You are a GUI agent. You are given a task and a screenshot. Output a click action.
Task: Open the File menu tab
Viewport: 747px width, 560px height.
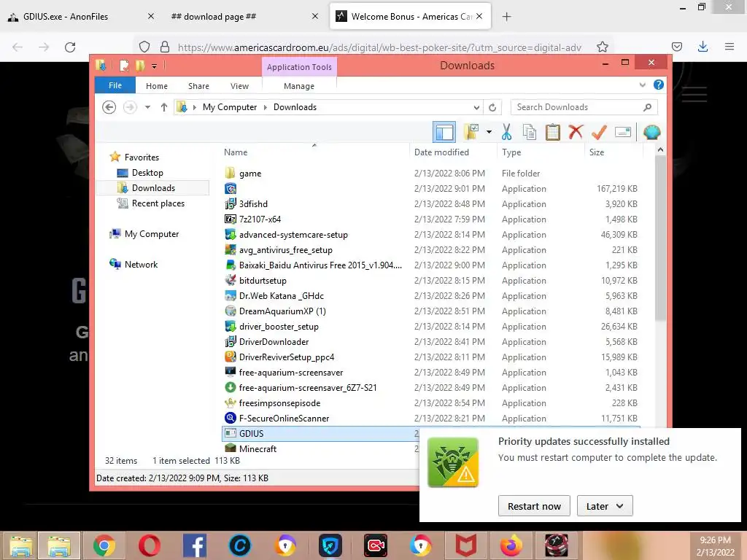coord(115,85)
